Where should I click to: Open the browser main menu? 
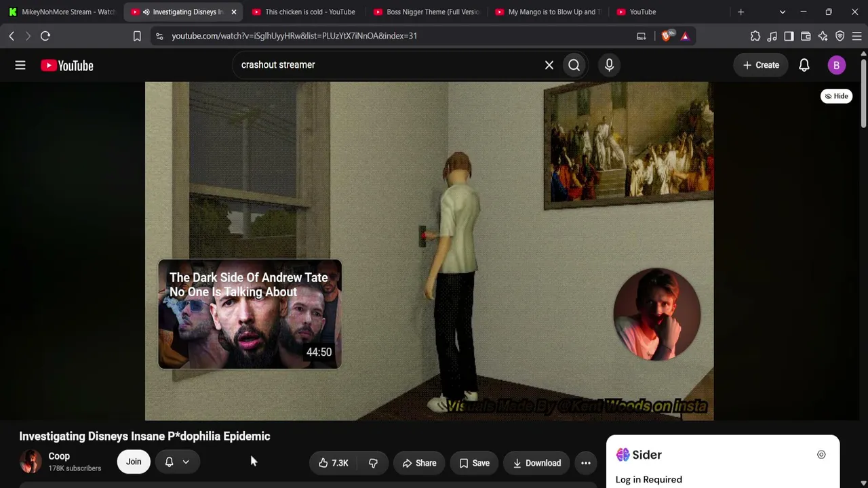[856, 36]
